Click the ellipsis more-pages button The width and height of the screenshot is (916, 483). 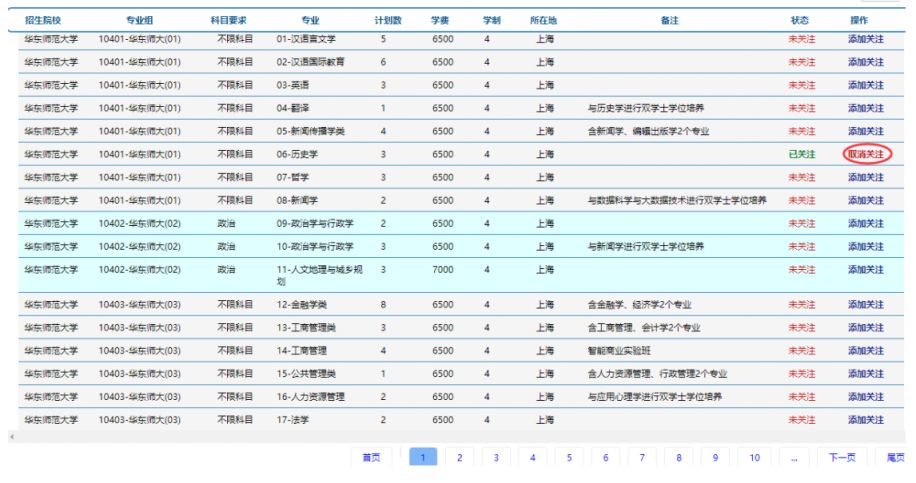(x=794, y=457)
